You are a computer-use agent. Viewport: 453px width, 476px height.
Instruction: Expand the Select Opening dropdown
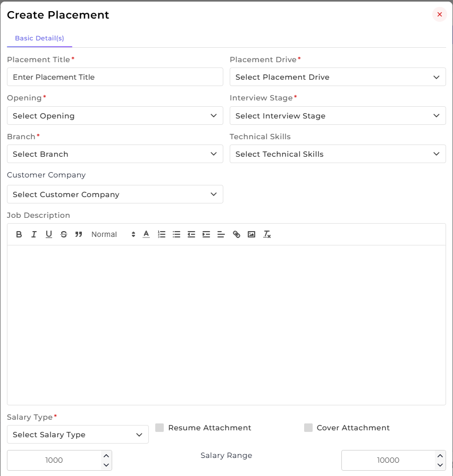tap(115, 115)
